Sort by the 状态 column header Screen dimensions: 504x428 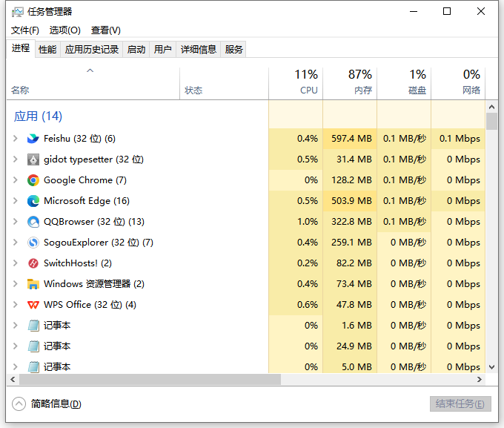(224, 84)
